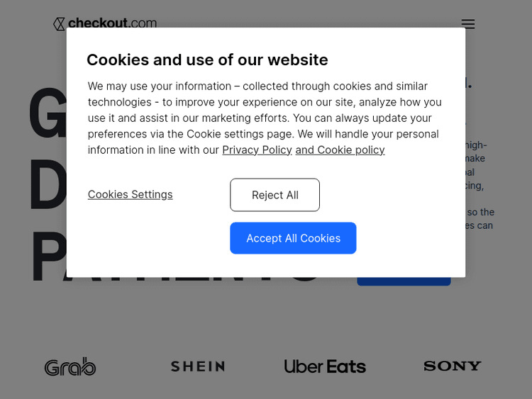Image resolution: width=532 pixels, height=399 pixels.
Task: Click the 'high-' text right of dialog
Action: 476,145
